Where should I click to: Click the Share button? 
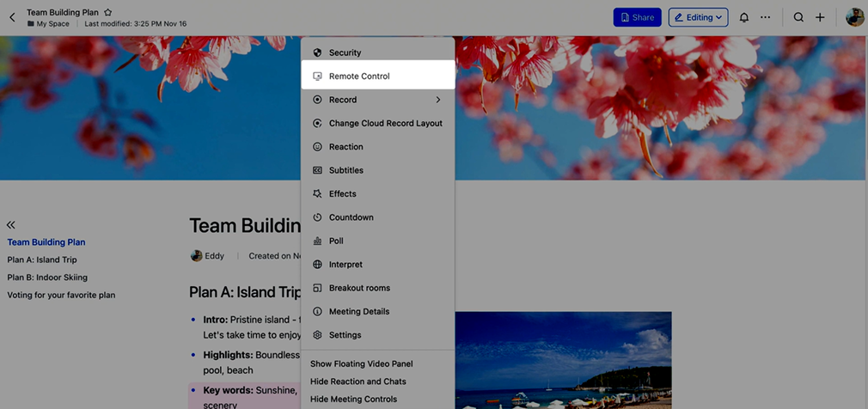tap(636, 17)
